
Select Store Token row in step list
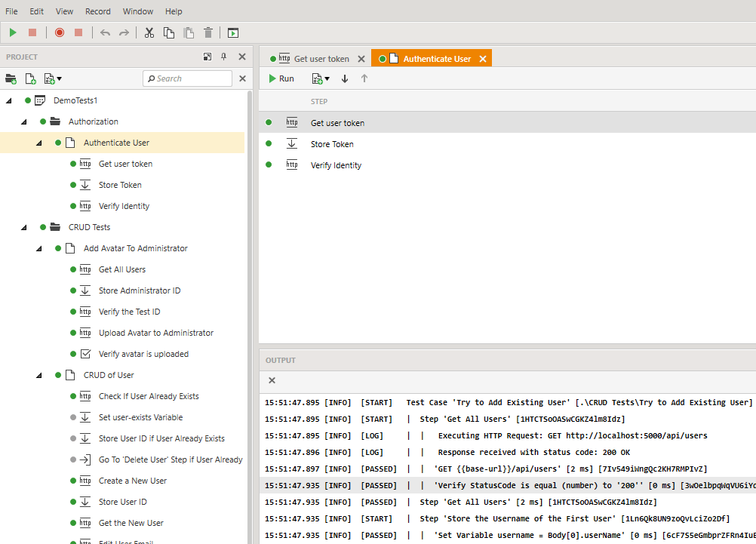[x=507, y=143]
